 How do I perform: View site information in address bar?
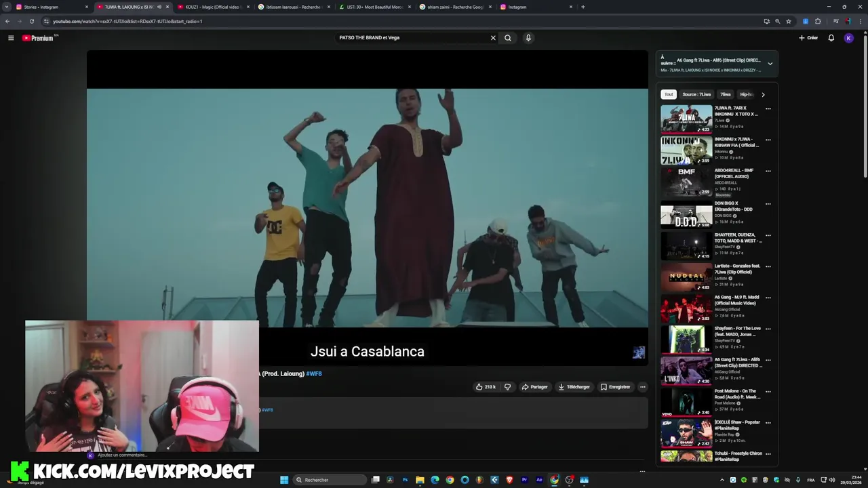pos(46,21)
